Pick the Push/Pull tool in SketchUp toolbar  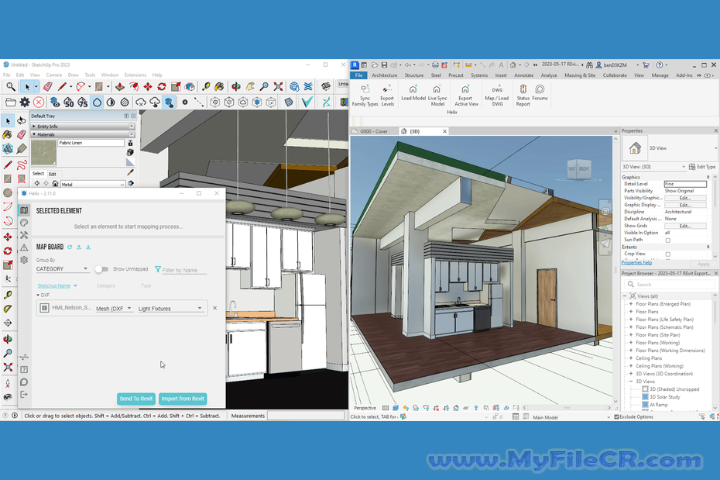120,86
